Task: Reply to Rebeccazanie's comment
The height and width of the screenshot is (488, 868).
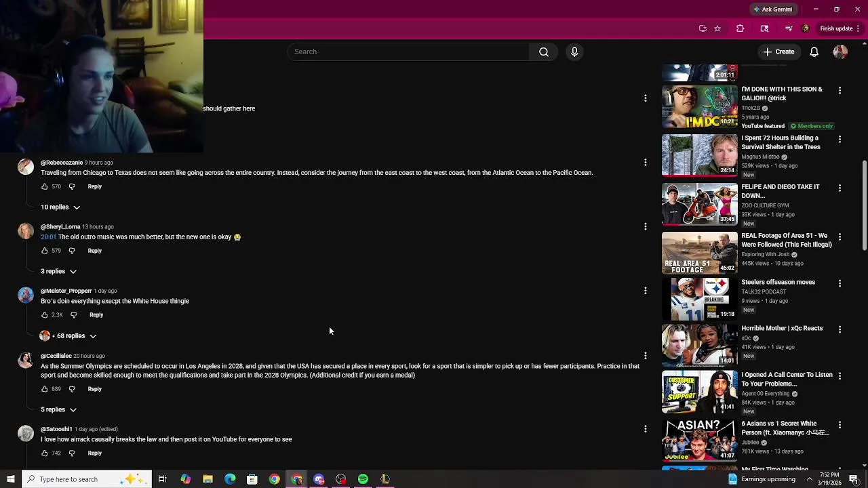Action: pyautogui.click(x=94, y=186)
